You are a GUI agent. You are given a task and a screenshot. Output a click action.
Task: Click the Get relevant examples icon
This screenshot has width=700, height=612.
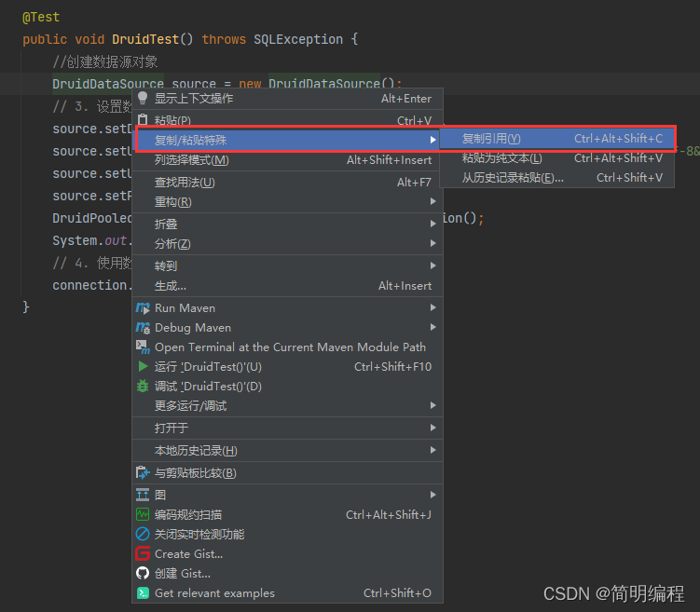coord(143,592)
